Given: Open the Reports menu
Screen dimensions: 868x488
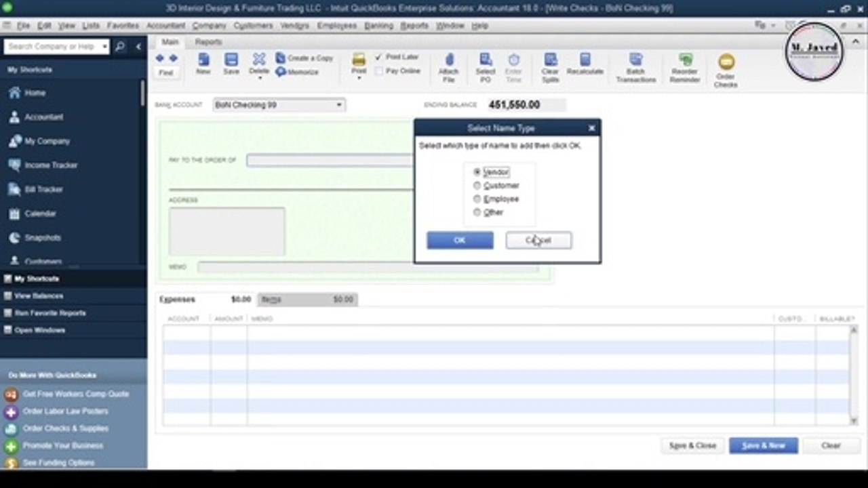Looking at the screenshot, I should [414, 26].
